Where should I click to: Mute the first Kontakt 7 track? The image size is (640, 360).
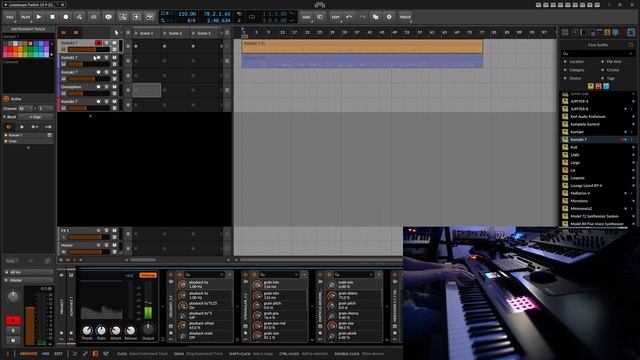pos(114,43)
